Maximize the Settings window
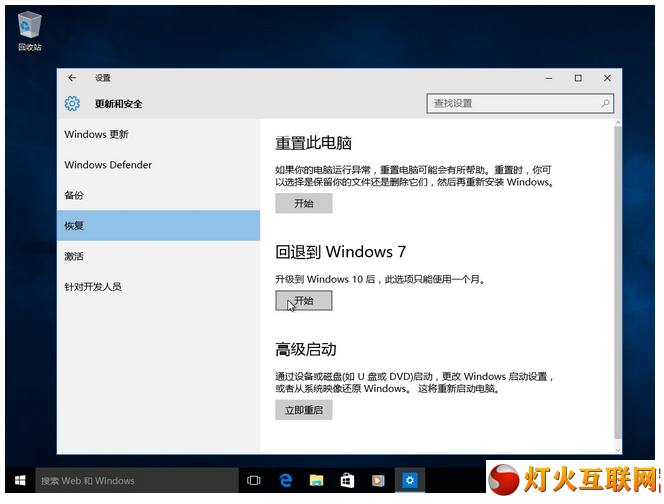 pyautogui.click(x=578, y=78)
